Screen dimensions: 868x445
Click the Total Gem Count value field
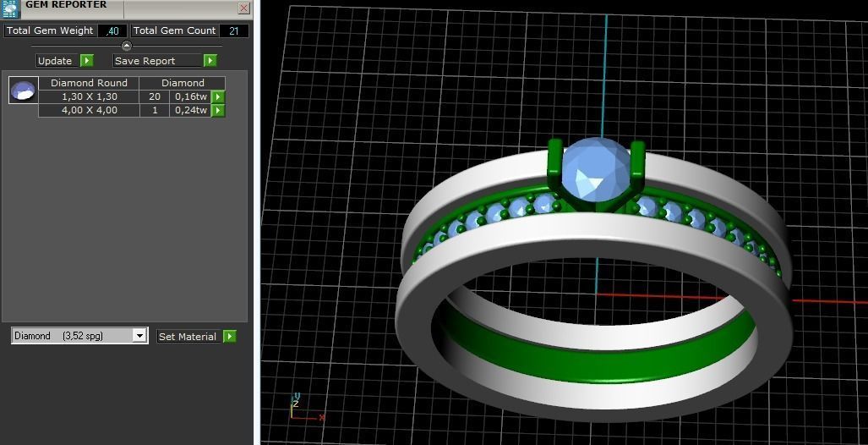pos(233,31)
